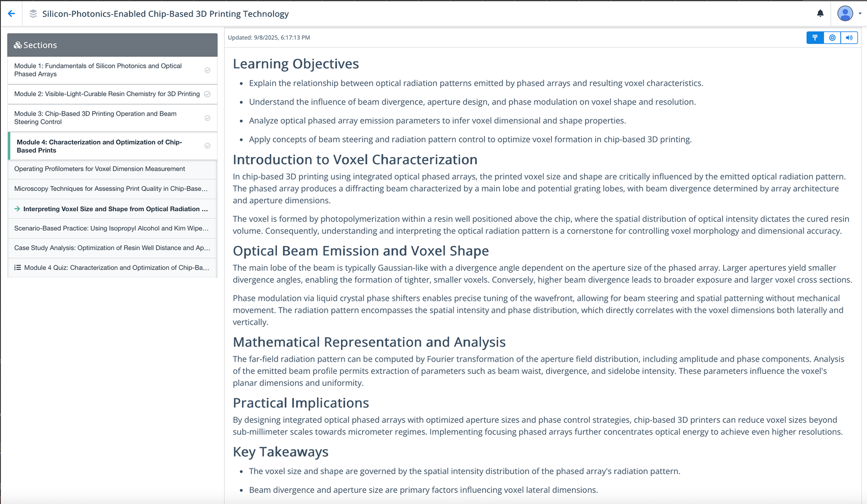
Task: Click the focus mode target icon
Action: (x=832, y=38)
